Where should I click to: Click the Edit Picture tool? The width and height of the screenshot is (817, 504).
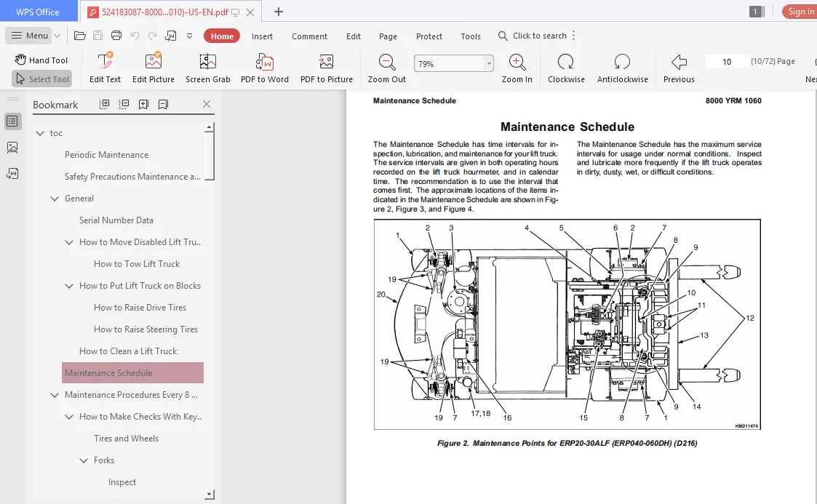[154, 68]
